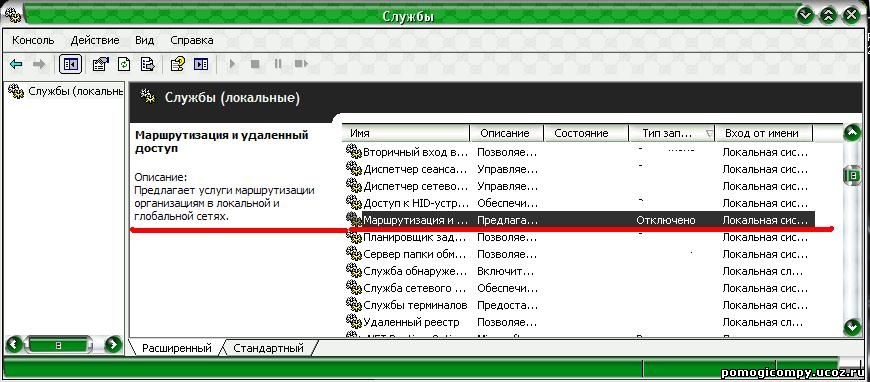Click Локальная сл… in Удаленный реестр row
Viewport: 870px width, 382px height.
coord(762,323)
